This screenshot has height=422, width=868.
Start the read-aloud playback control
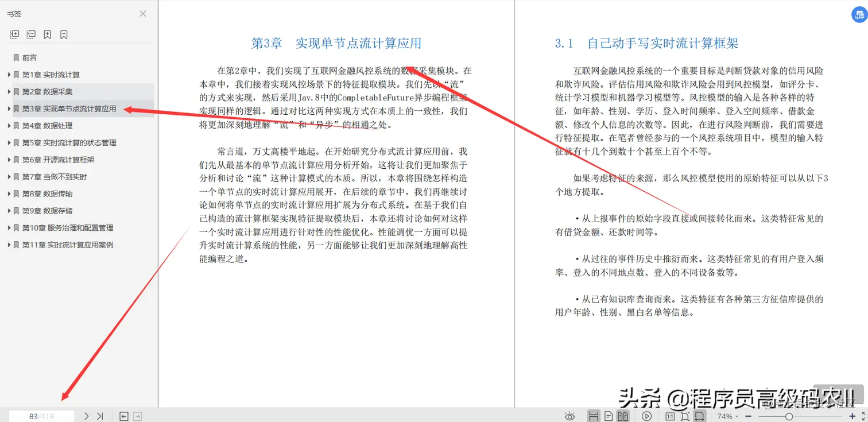(x=646, y=416)
